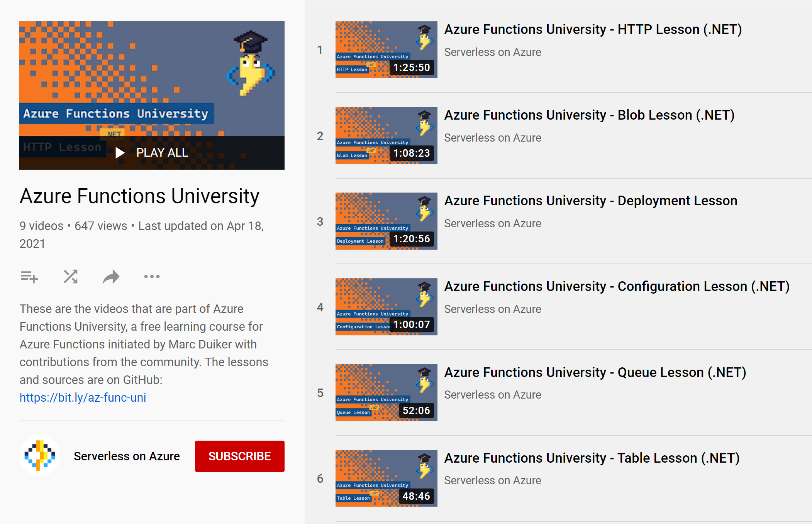
Task: Open the Table Lesson video thumbnail
Action: [387, 478]
